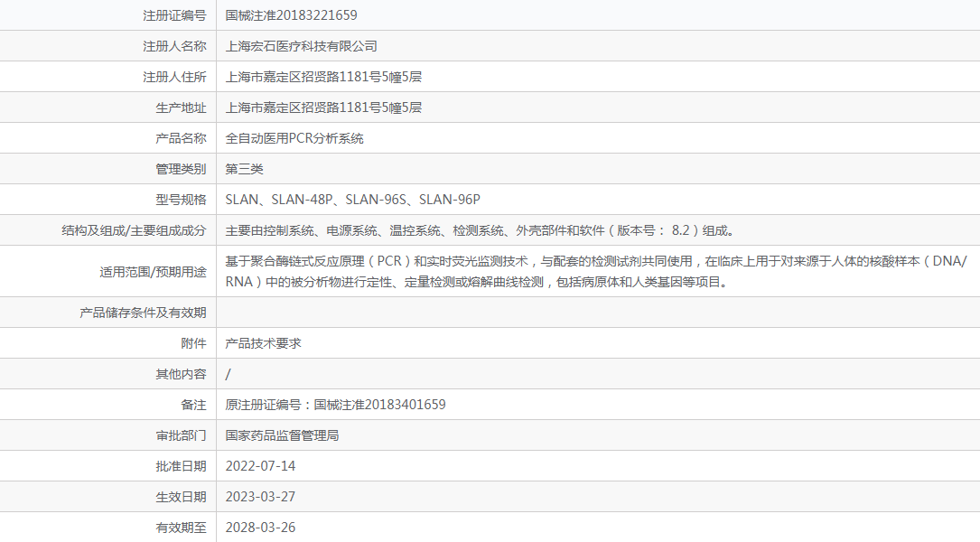This screenshot has height=542, width=980.
Task: Click remark 原注册证编号:国械注准20183401659
Action: [x=336, y=404]
